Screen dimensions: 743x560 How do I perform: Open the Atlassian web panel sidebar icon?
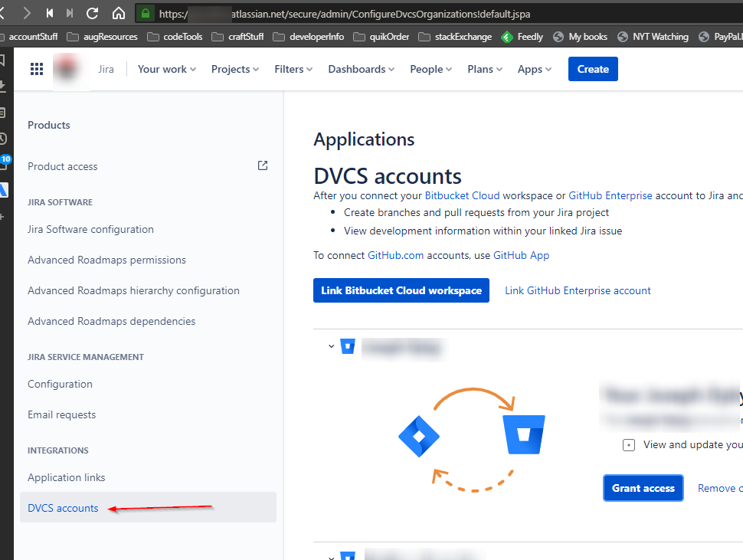point(3,190)
